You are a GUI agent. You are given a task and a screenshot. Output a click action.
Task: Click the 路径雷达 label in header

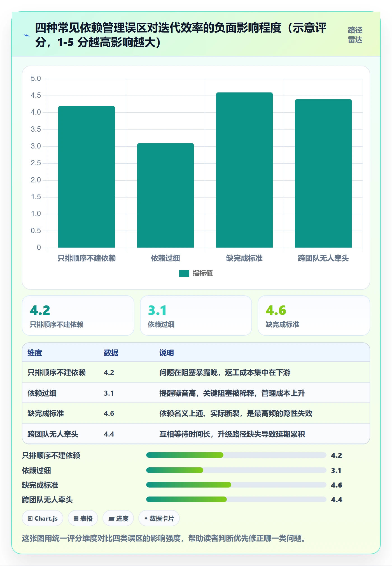[x=355, y=35]
